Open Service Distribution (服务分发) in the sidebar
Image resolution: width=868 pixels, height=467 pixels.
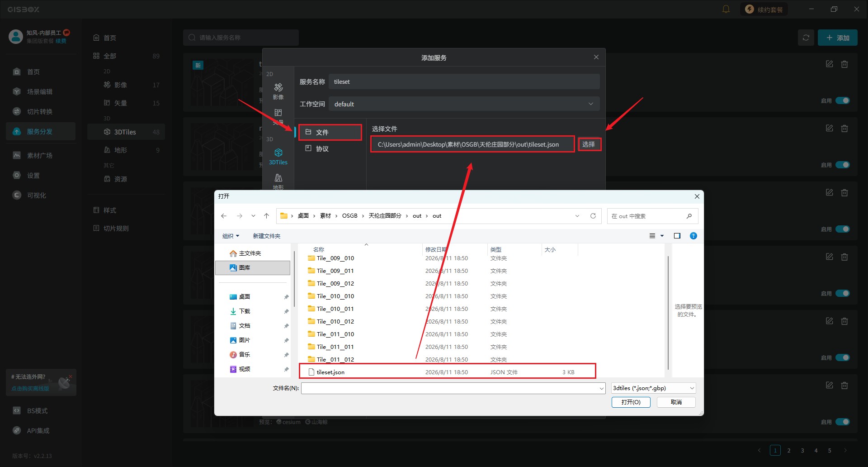(x=41, y=131)
